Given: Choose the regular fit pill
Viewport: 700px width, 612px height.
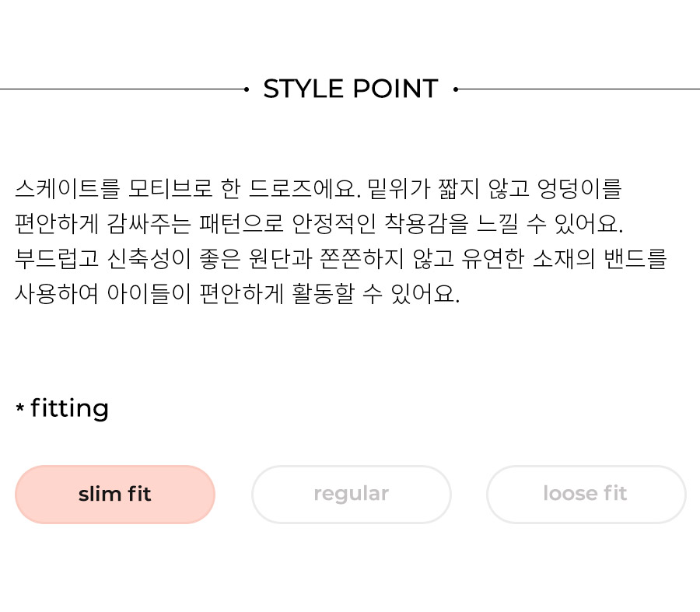Looking at the screenshot, I should [352, 495].
